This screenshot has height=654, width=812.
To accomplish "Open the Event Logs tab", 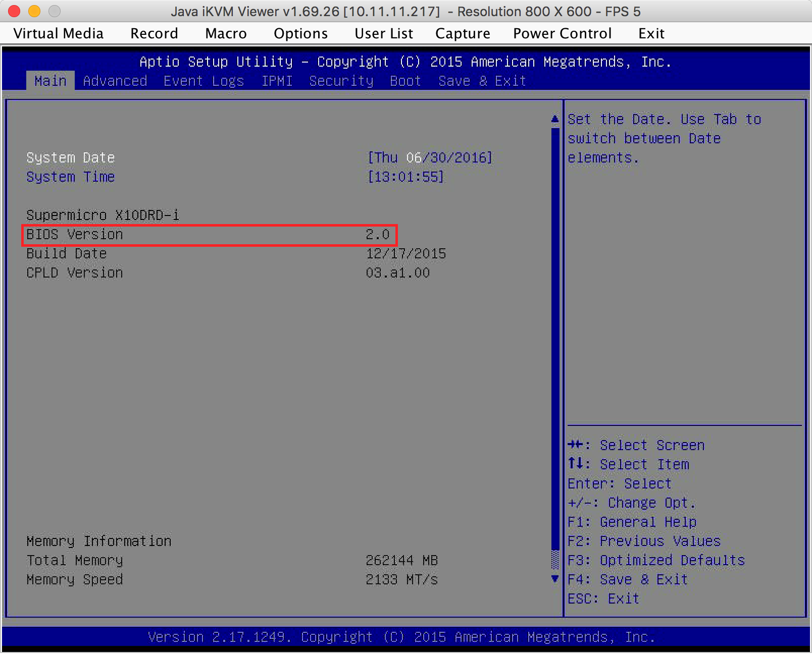I will [204, 81].
